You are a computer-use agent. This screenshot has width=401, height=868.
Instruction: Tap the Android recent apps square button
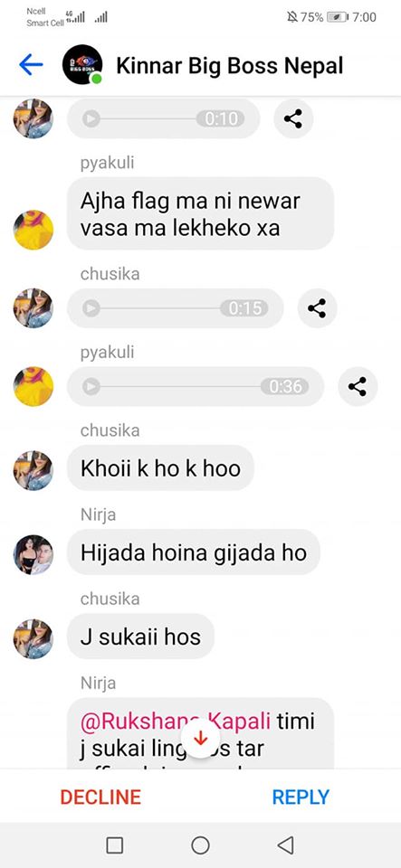pyautogui.click(x=115, y=844)
